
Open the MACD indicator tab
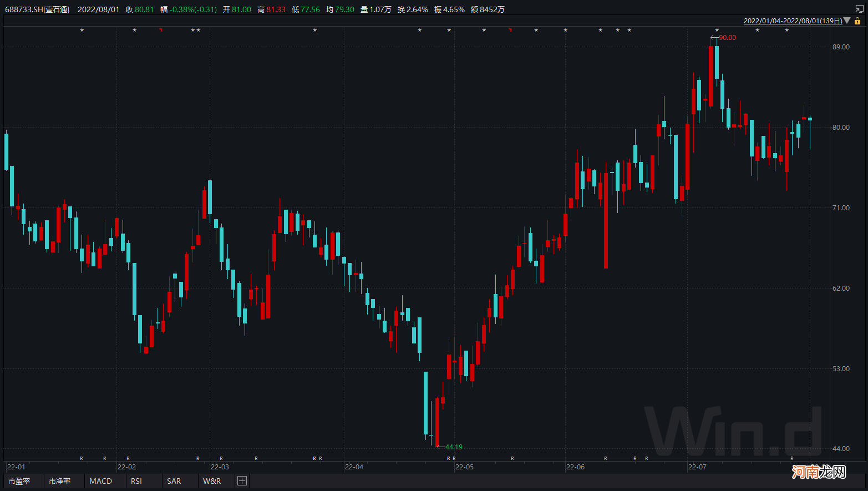101,481
